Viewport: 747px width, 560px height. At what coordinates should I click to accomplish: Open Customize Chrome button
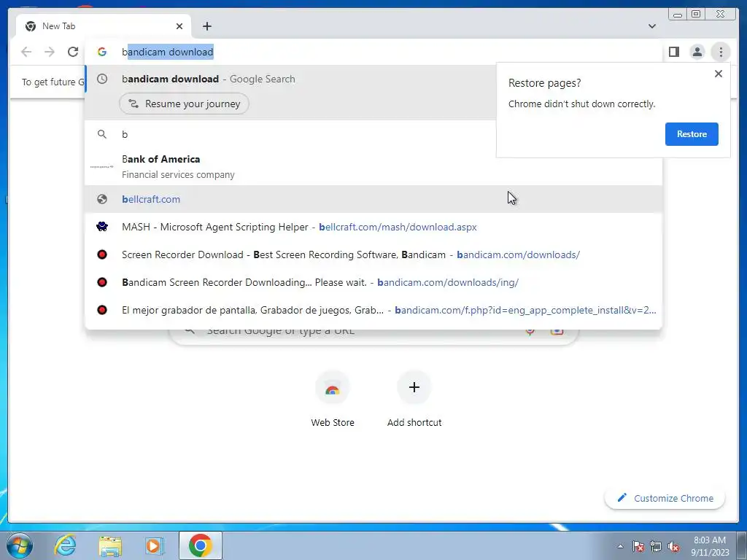[665, 498]
